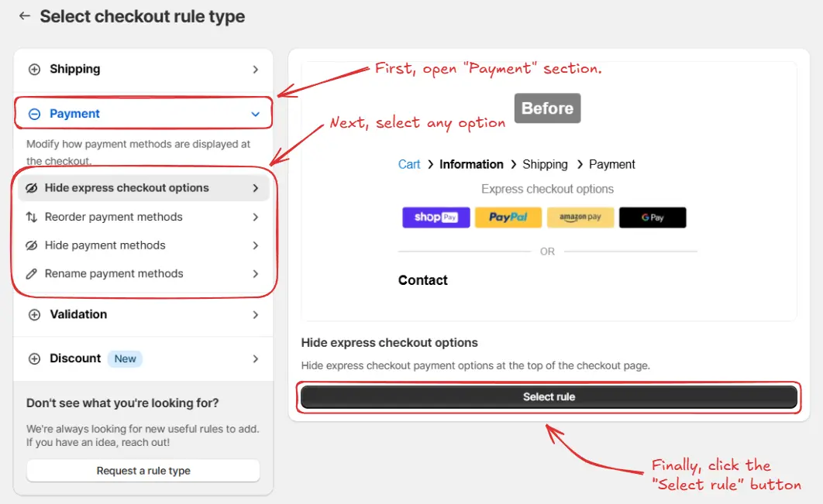Screen dimensions: 823x504
Task: Select the G Pay badge in the preview
Action: 653,218
